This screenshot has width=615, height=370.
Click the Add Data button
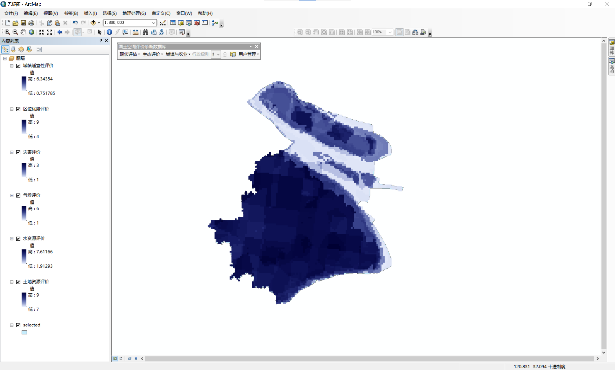click(x=93, y=23)
